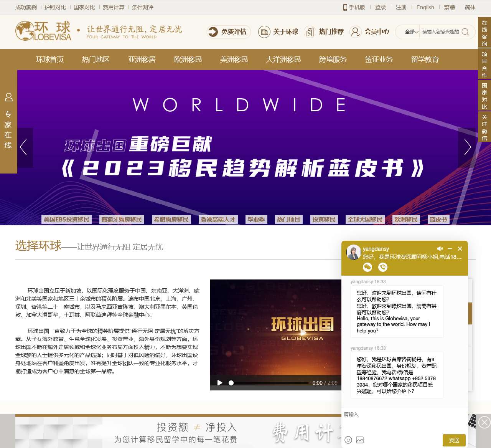This screenshot has height=448, width=491.
Task: Open 大洋洲移民 nav menu
Action: pyautogui.click(x=283, y=60)
